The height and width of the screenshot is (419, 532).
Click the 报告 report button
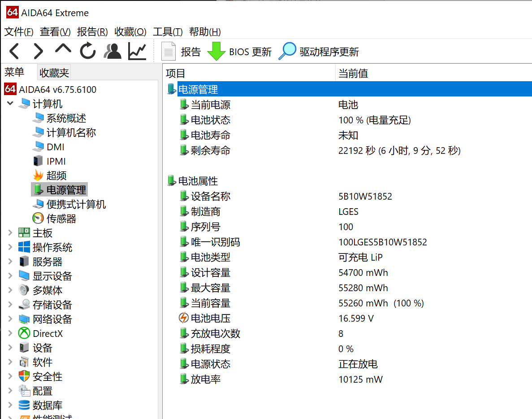pos(181,52)
